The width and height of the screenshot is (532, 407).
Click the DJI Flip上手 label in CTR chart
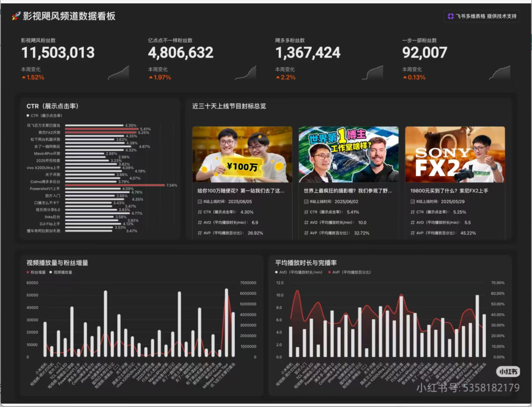click(x=50, y=224)
